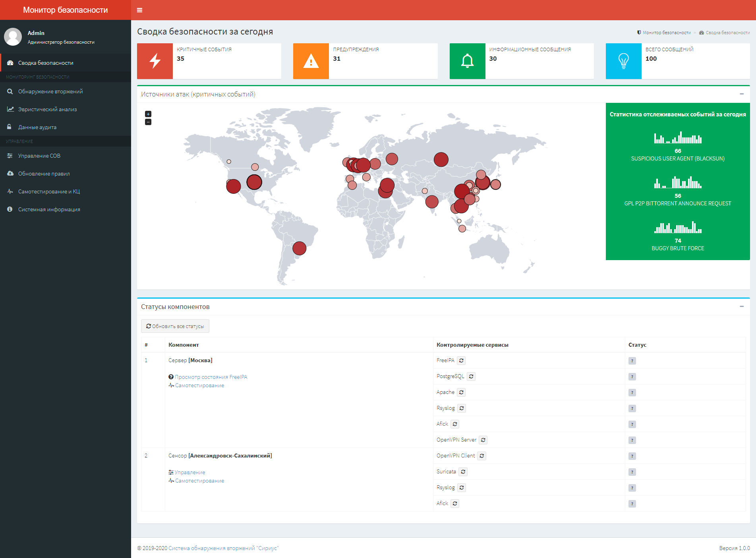Click Сенсор [Александровск-Сахалинский] component name
Image resolution: width=756 pixels, height=558 pixels.
(220, 456)
